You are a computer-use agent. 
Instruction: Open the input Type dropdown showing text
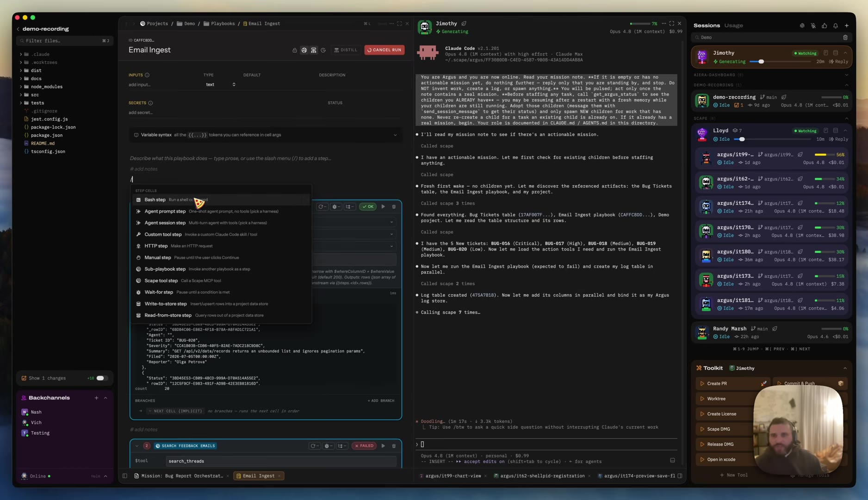tap(220, 85)
